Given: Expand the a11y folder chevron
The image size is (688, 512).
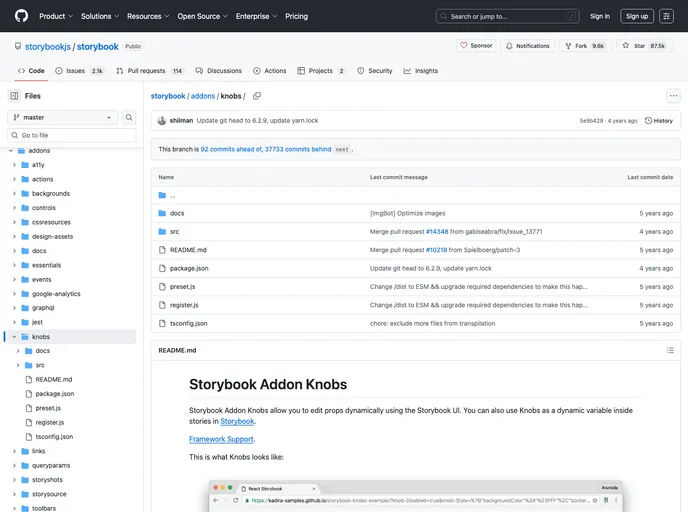Looking at the screenshot, I should point(14,165).
